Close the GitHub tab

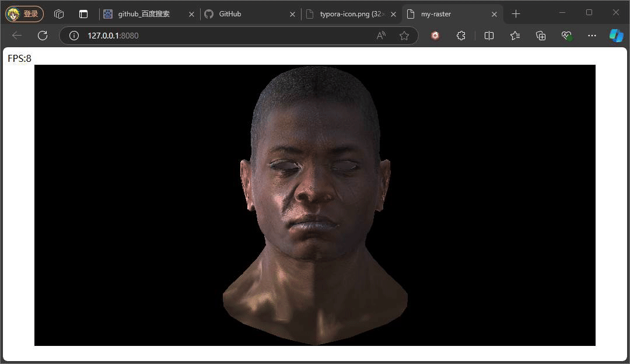(292, 14)
